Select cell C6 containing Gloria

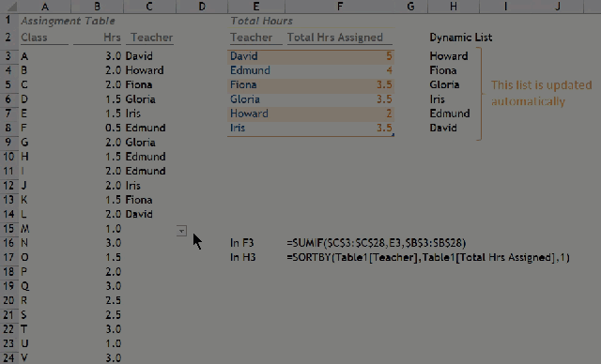click(x=140, y=99)
